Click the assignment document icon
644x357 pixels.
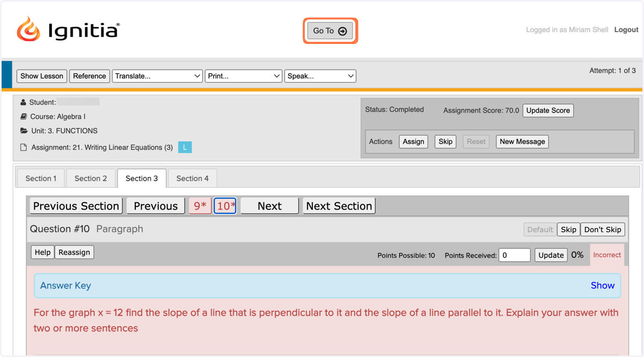click(x=24, y=147)
